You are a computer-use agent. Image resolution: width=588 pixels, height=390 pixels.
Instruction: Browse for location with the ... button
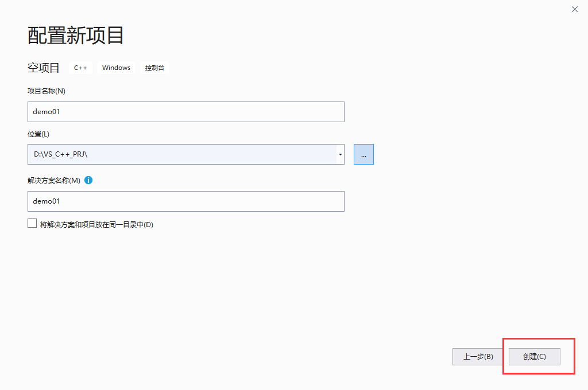(x=363, y=154)
